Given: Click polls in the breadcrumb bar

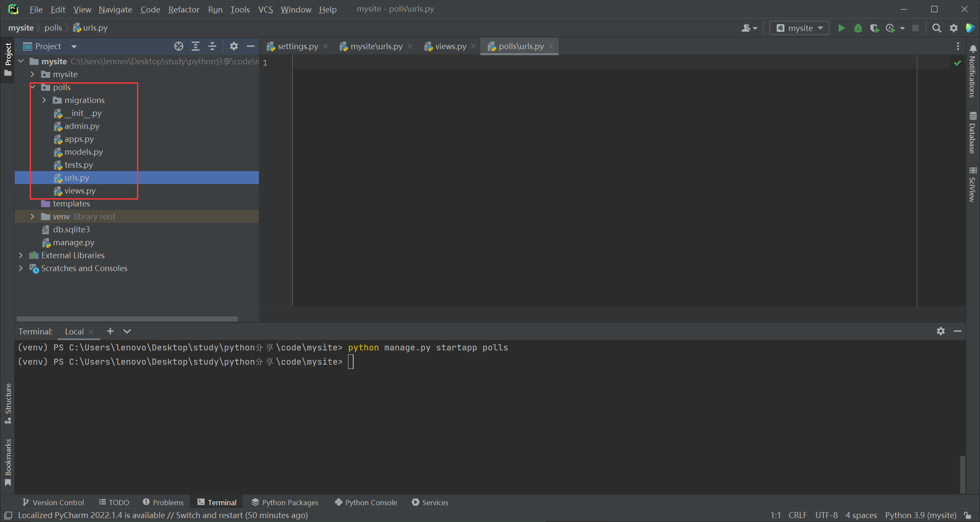Looking at the screenshot, I should [53, 28].
